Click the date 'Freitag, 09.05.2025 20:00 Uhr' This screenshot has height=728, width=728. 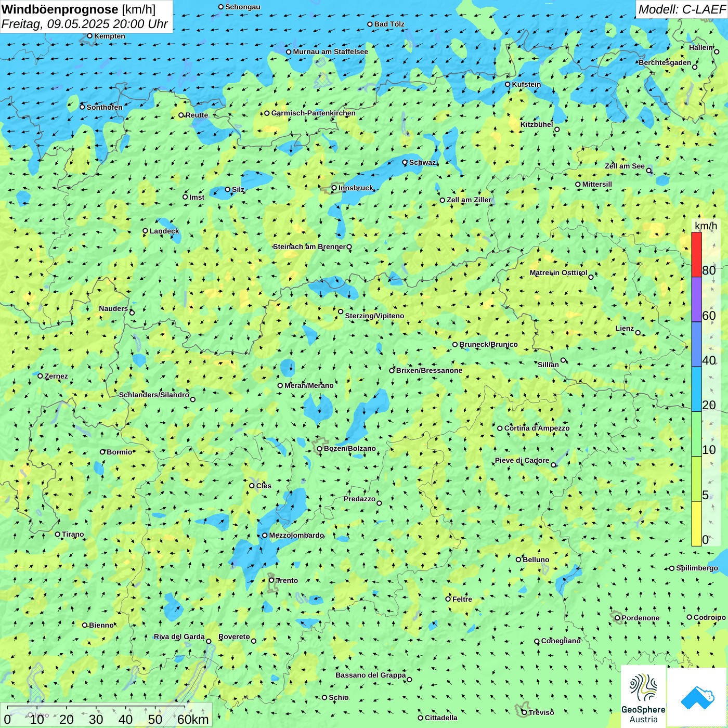pyautogui.click(x=85, y=24)
